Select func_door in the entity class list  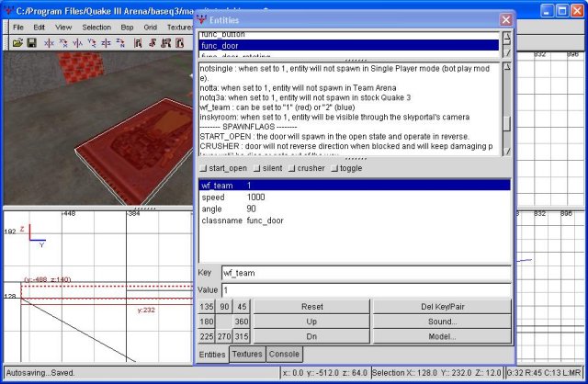[x=349, y=46]
